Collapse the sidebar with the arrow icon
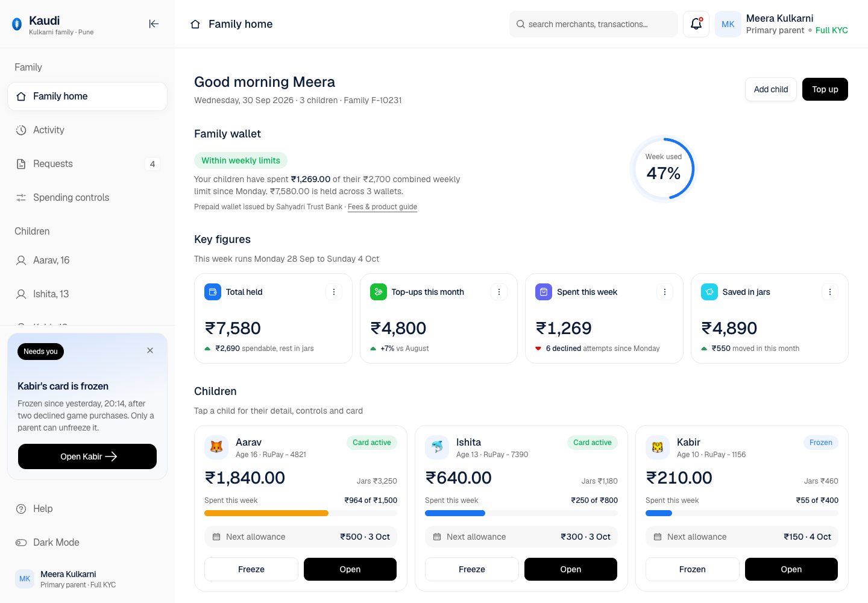 [154, 24]
